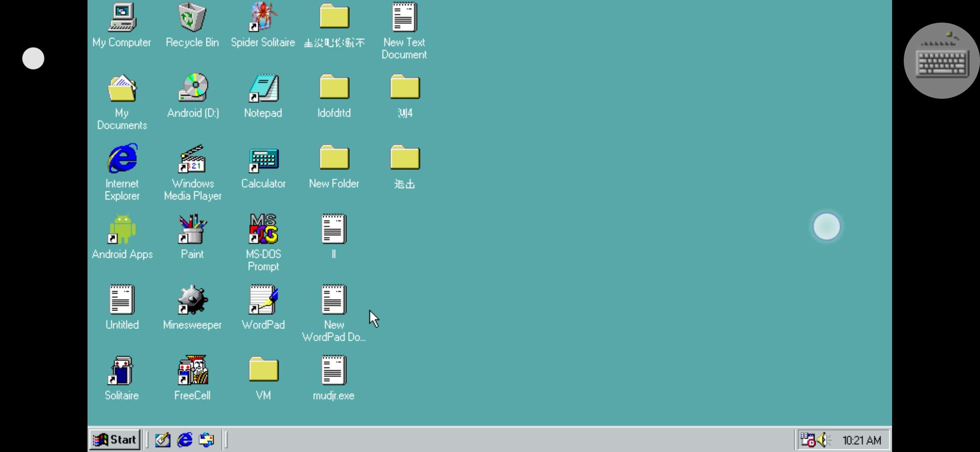The height and width of the screenshot is (452, 980).
Task: Click the Spider Solitaire shortcut
Action: pyautogui.click(x=263, y=18)
